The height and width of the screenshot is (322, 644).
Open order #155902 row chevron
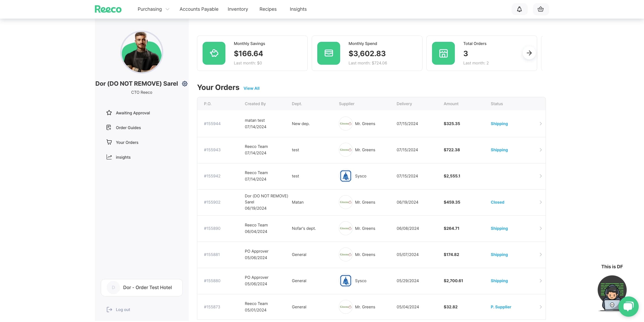tap(540, 202)
